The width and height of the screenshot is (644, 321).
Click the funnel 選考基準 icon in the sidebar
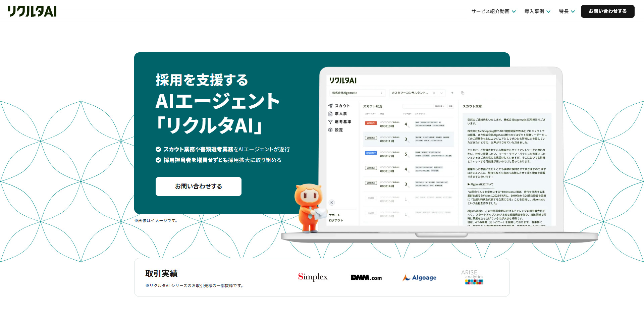(330, 122)
